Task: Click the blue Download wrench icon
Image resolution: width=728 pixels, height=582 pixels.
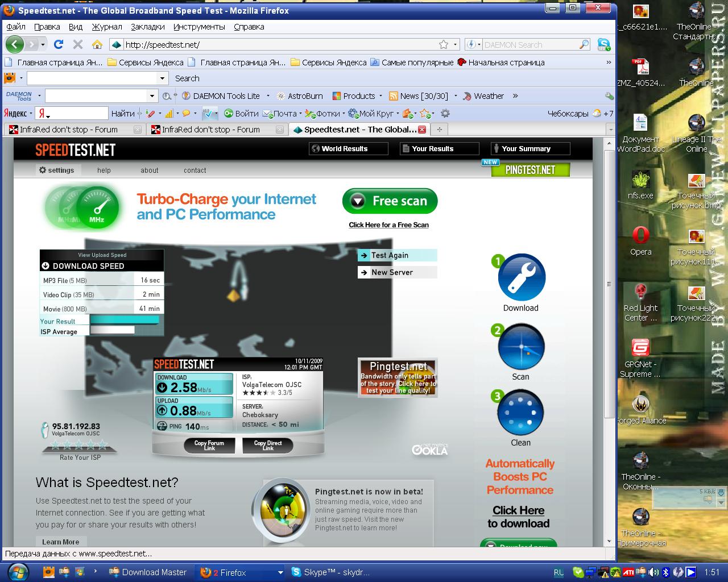Action: [x=521, y=277]
